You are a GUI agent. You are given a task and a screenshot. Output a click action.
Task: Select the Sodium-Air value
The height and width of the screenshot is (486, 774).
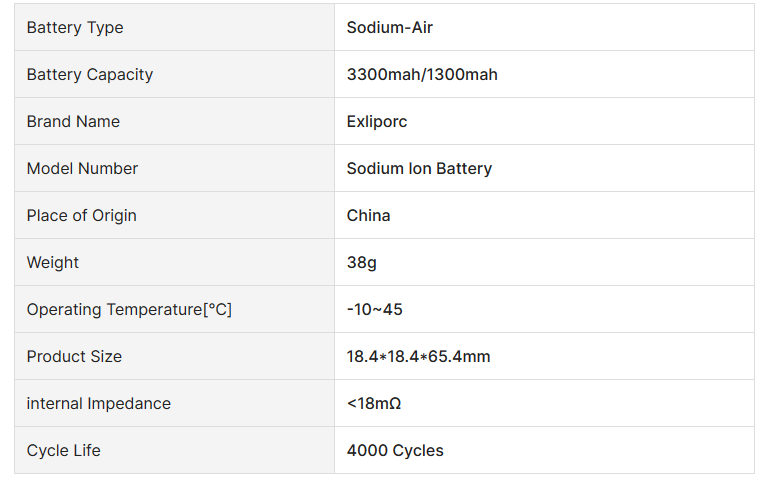tap(390, 28)
